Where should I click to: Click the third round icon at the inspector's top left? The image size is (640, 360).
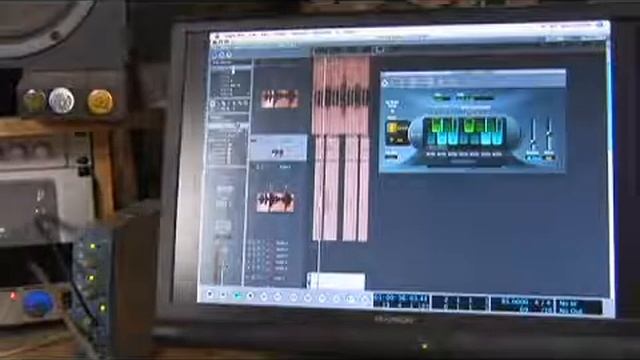click(x=229, y=55)
